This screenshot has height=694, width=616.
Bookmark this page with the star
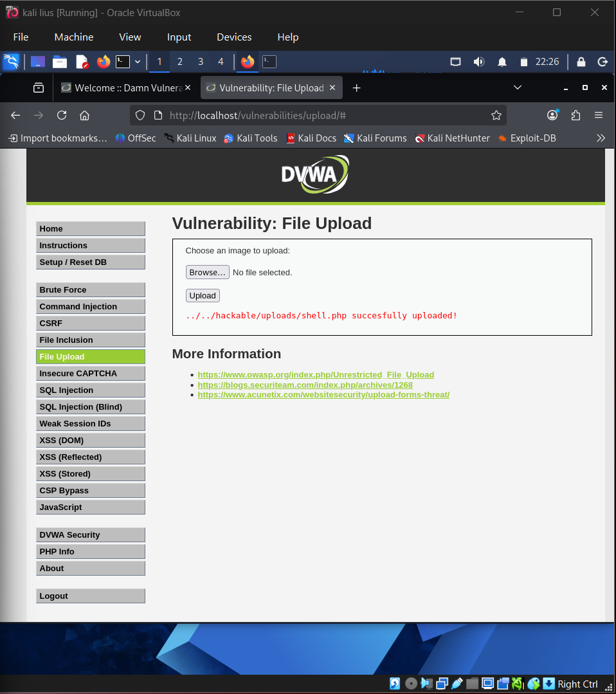point(496,116)
